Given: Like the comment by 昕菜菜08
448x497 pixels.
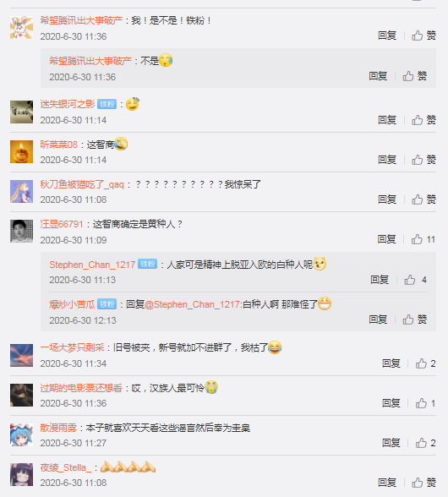Looking at the screenshot, I should (x=423, y=160).
